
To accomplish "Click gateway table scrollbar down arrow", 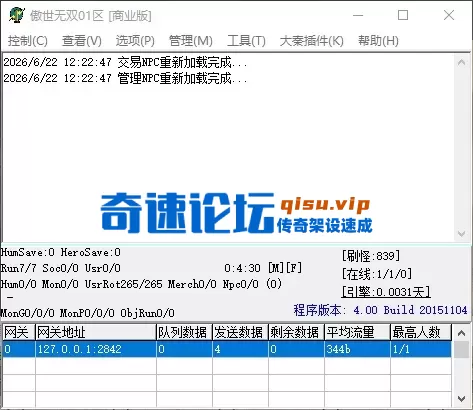I will click(462, 399).
